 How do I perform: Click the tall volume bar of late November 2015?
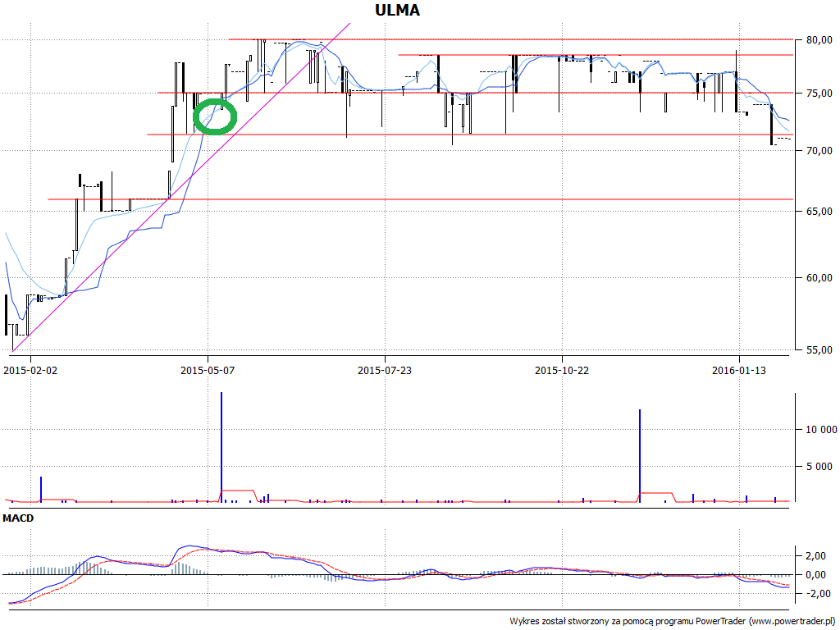click(x=640, y=455)
